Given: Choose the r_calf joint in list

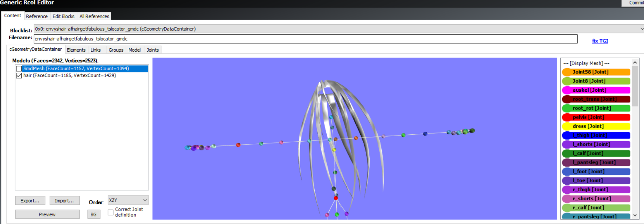Looking at the screenshot, I should pos(596,207).
